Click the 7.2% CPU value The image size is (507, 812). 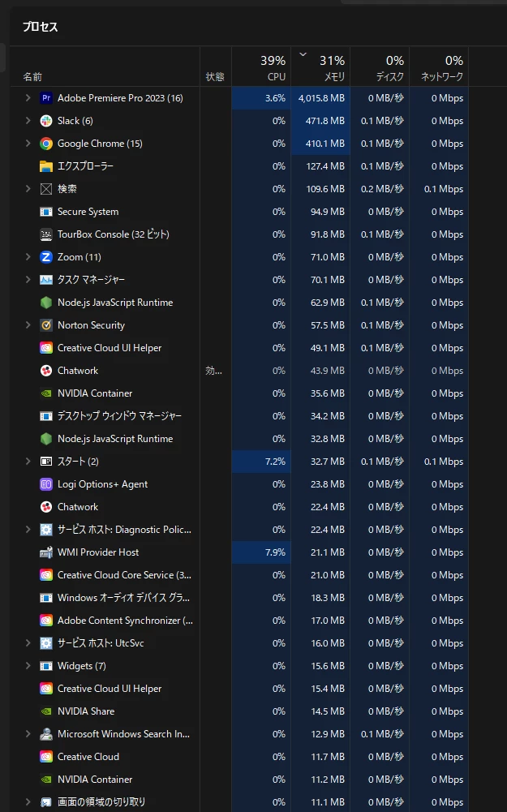275,462
